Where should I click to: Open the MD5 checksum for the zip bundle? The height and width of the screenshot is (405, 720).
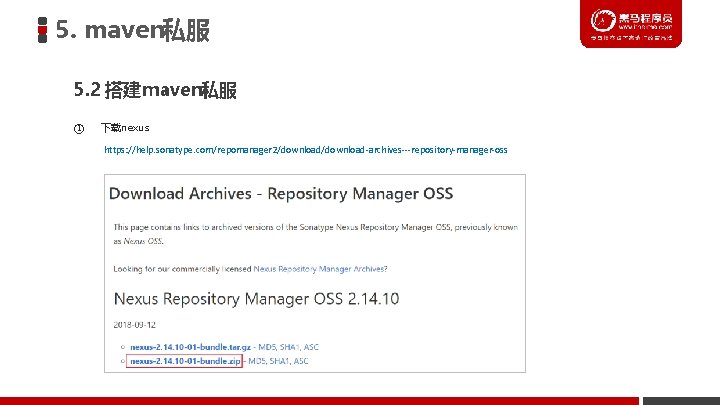(257, 361)
